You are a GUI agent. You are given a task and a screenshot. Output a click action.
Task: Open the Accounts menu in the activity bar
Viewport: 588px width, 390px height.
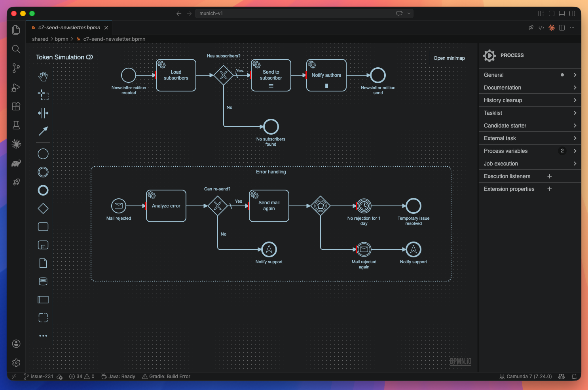pos(16,344)
